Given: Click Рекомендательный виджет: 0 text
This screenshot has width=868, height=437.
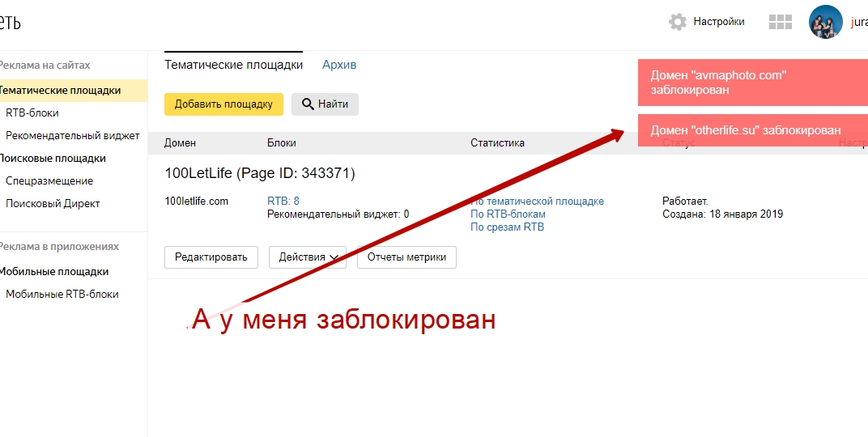Looking at the screenshot, I should tap(338, 214).
